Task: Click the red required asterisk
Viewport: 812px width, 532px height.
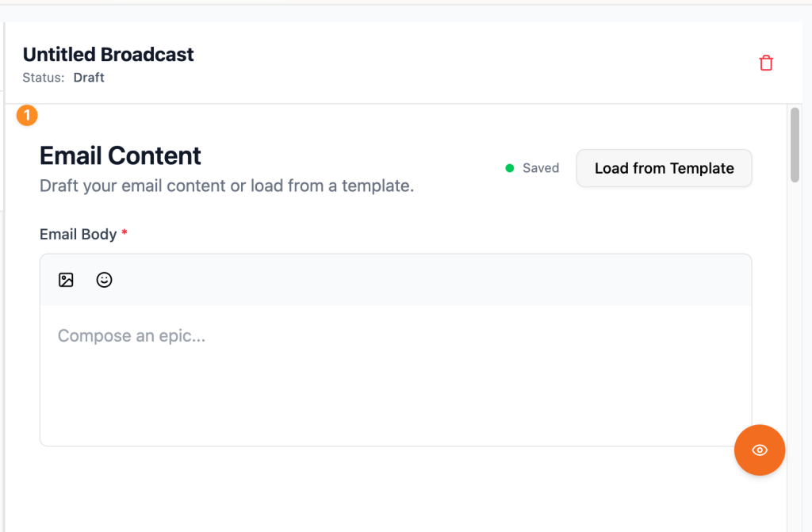Action: click(x=124, y=234)
